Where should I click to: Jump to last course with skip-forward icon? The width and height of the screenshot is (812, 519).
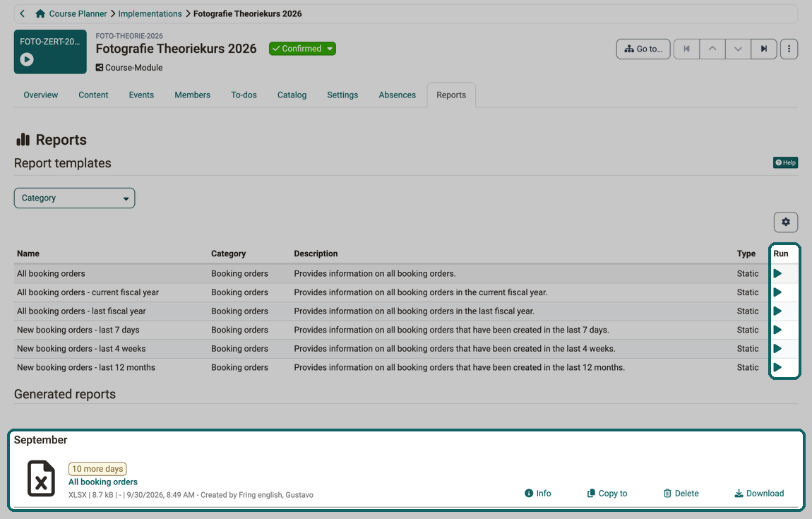click(x=764, y=49)
